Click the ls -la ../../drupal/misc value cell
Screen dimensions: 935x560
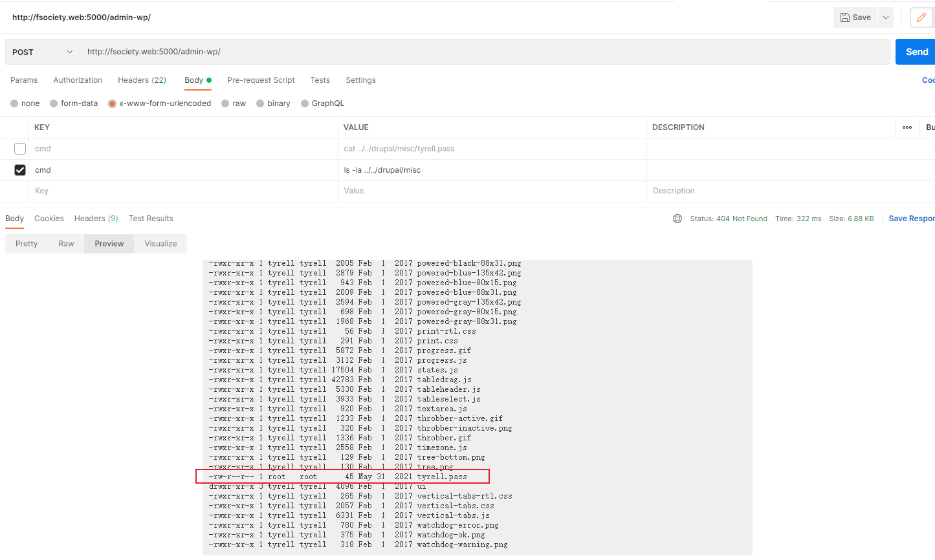[492, 170]
